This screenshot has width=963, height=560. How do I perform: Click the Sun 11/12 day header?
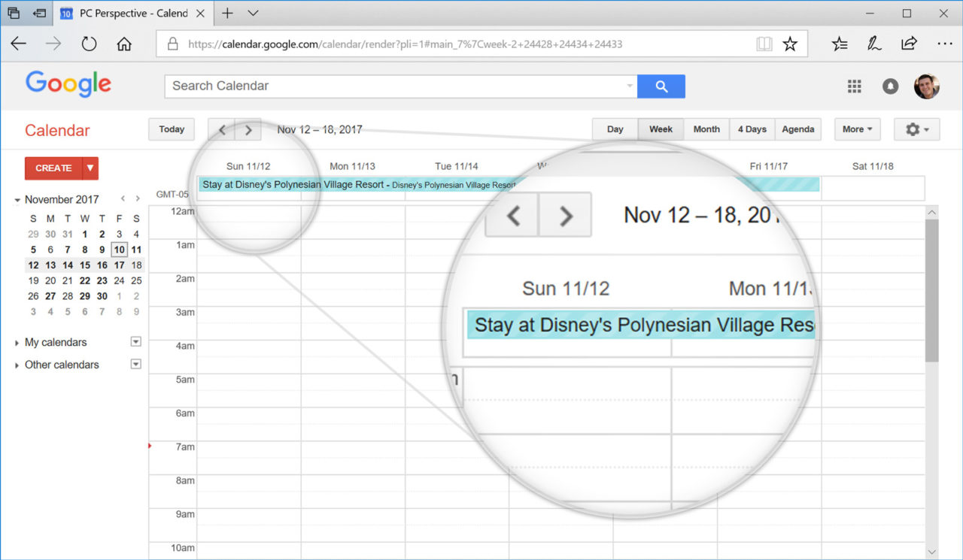pyautogui.click(x=248, y=166)
